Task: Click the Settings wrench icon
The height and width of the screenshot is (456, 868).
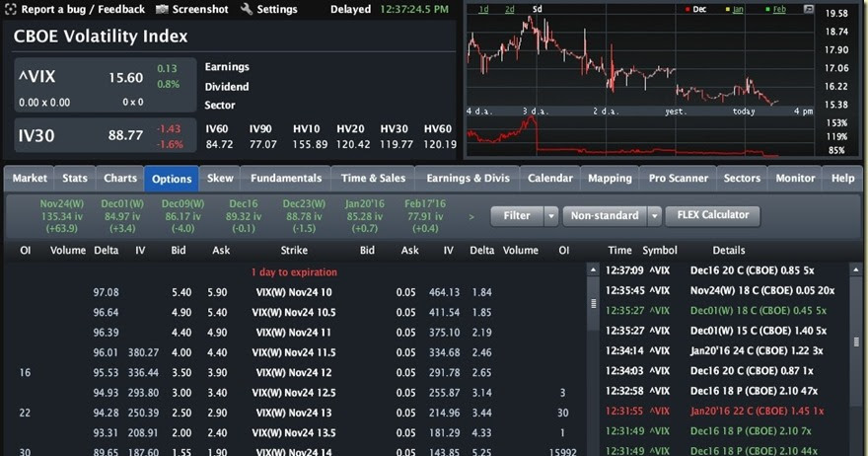Action: coord(247,9)
